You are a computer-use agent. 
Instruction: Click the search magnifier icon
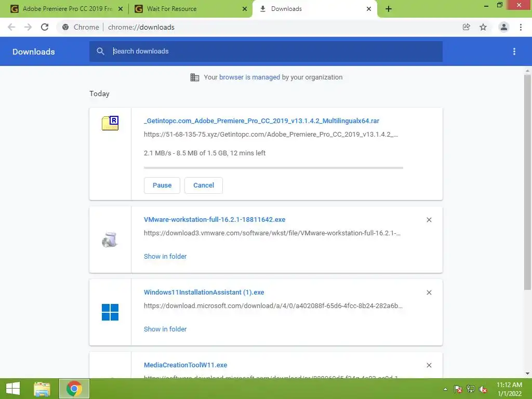pyautogui.click(x=100, y=51)
